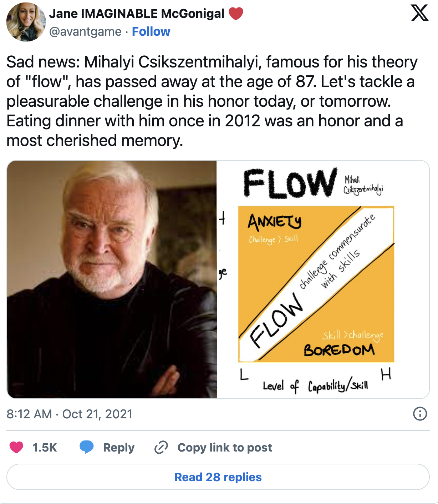Follow the @avantgame account
This screenshot has height=504, width=438.
click(x=151, y=32)
